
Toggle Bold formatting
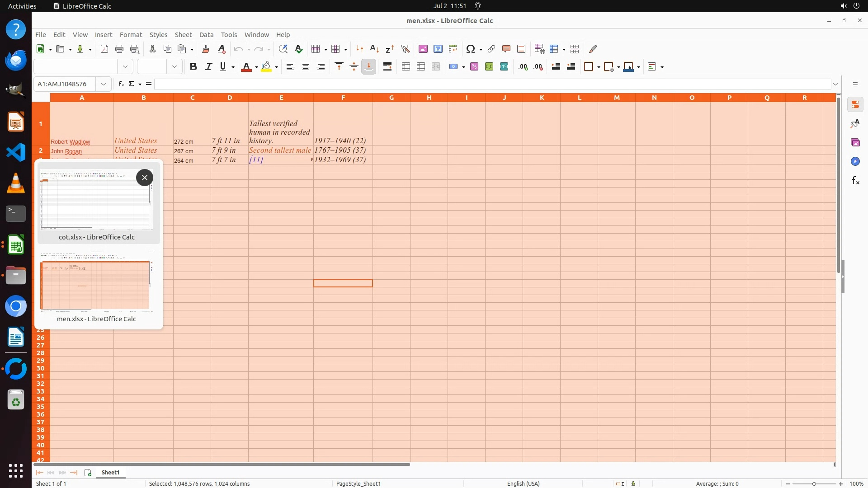tap(193, 67)
